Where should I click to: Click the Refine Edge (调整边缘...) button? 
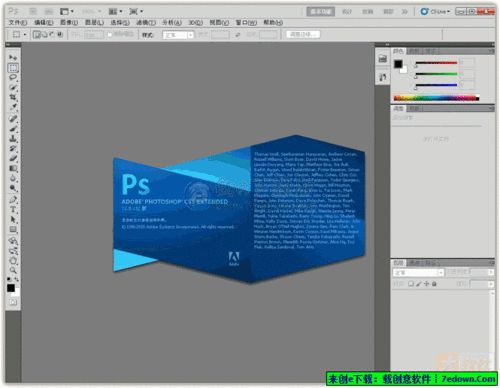[x=303, y=34]
